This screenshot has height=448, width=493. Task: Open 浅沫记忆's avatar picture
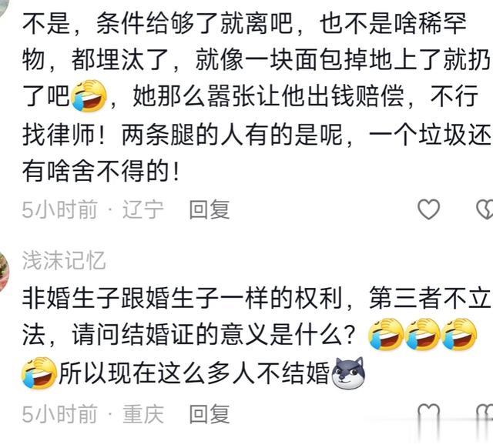4,272
